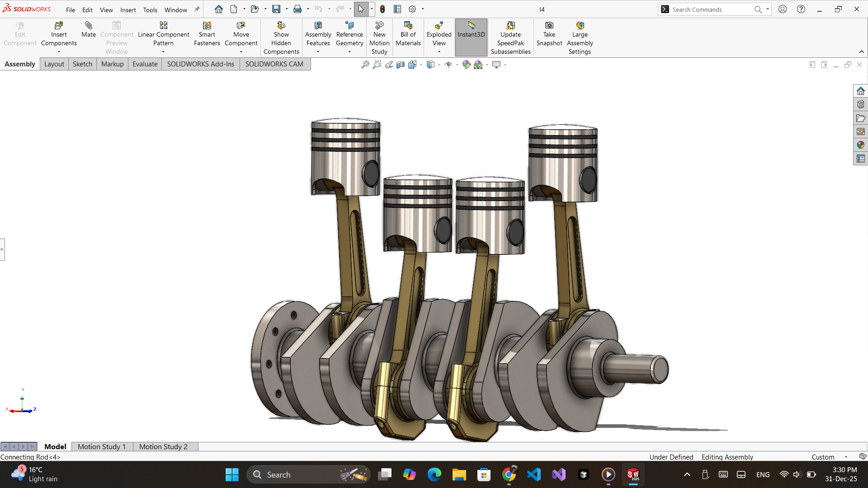Expand the Assembly Features dropdown arrow
This screenshot has width=868, height=488.
pos(318,52)
